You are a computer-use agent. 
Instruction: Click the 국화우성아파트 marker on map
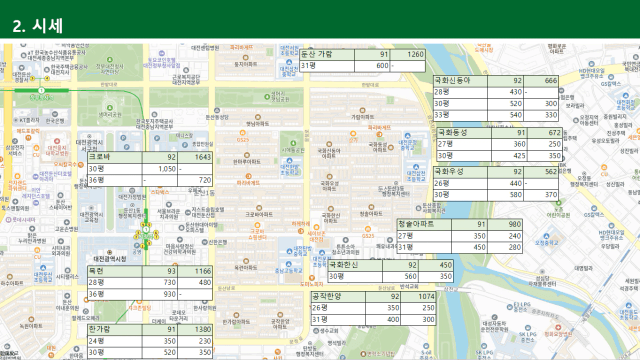(329, 177)
